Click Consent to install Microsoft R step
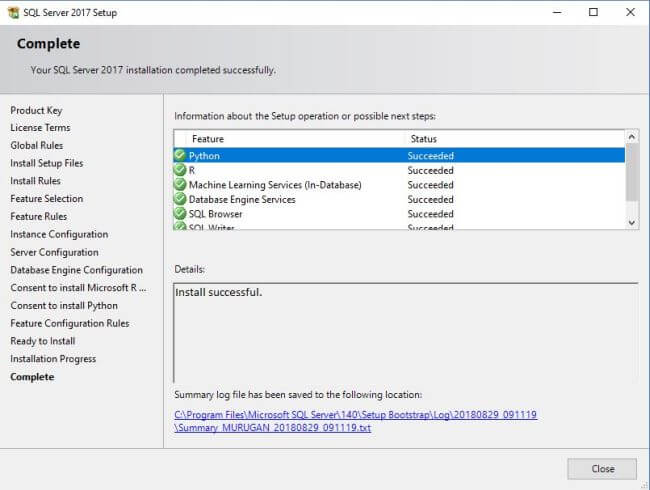650x490 pixels. (x=78, y=288)
